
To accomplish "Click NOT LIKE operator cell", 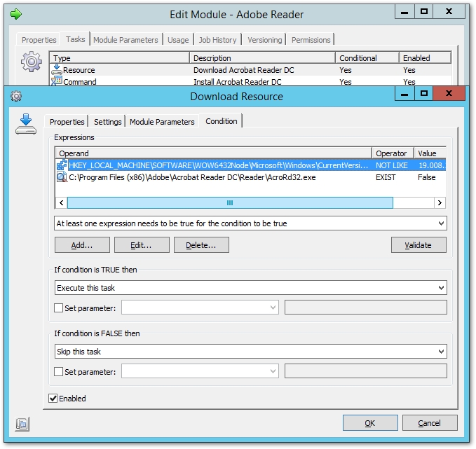I will [x=392, y=165].
